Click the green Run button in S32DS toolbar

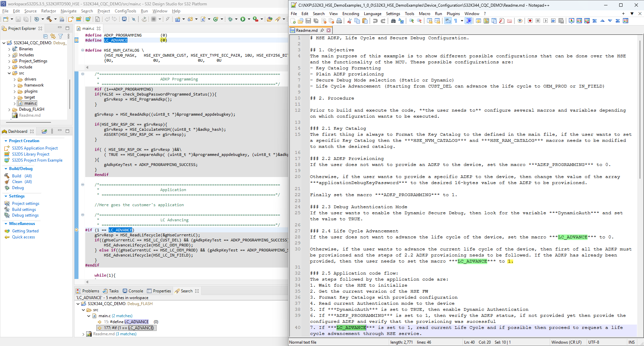tap(243, 19)
